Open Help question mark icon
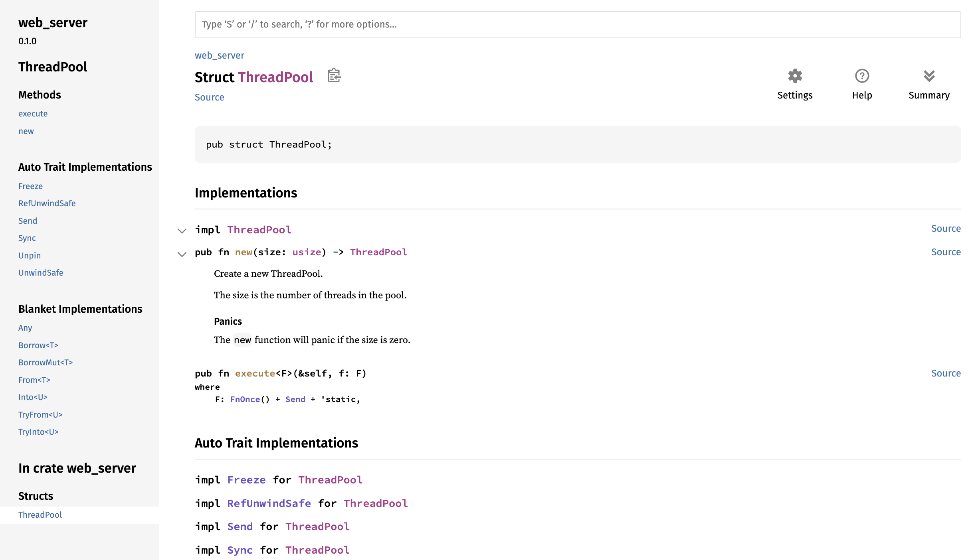The height and width of the screenshot is (560, 974). click(862, 76)
